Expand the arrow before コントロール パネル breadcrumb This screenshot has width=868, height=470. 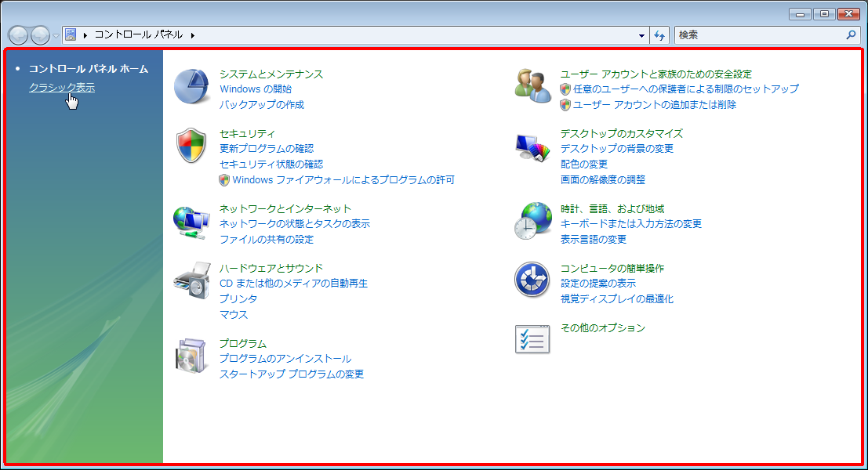click(85, 35)
